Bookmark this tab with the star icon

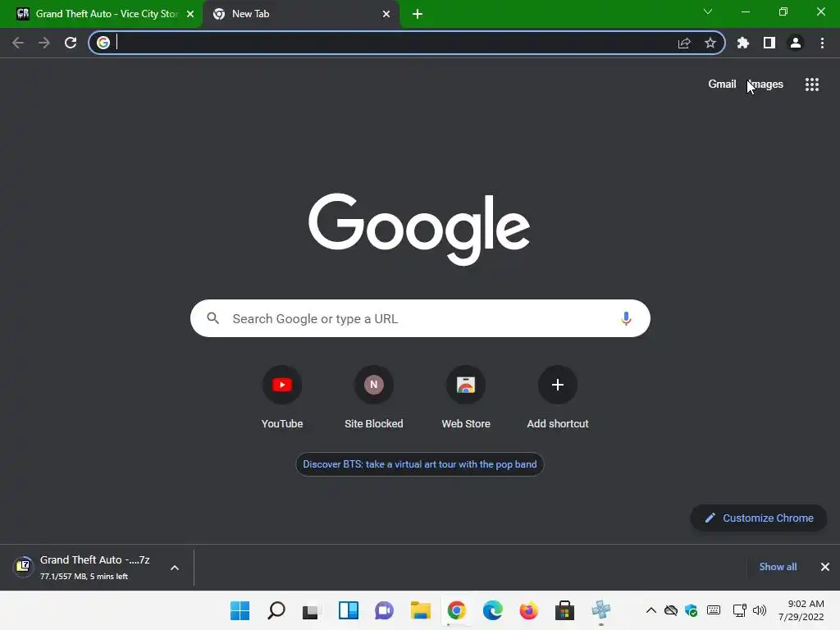click(710, 43)
